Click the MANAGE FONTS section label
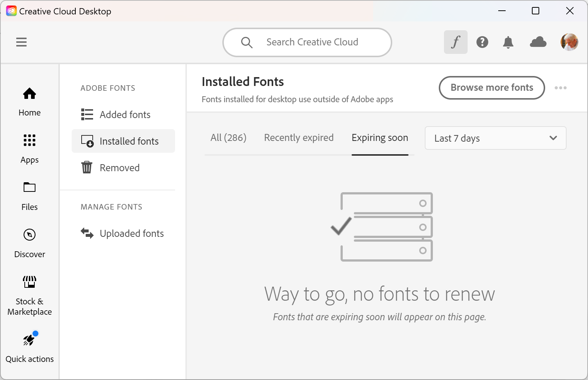 [112, 207]
